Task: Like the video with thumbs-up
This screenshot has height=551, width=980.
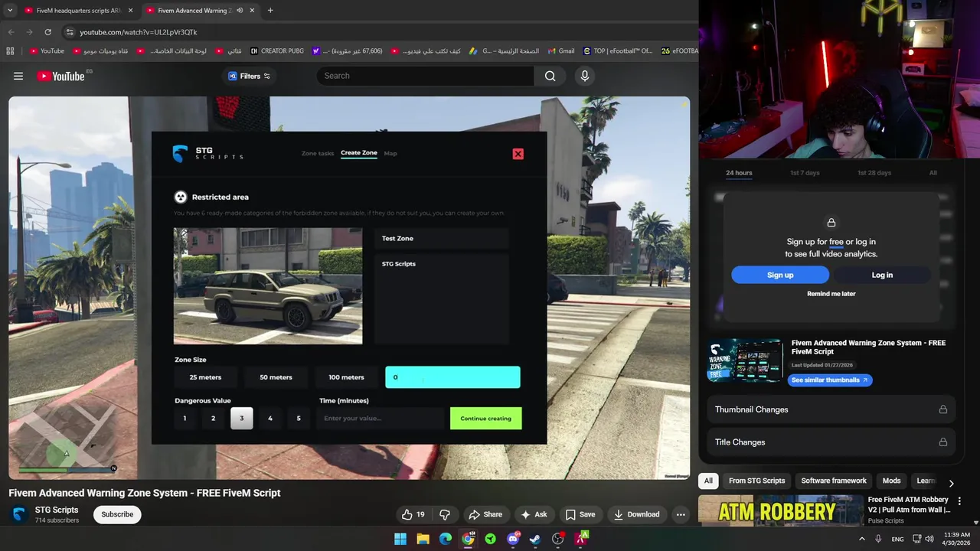Action: 413,514
